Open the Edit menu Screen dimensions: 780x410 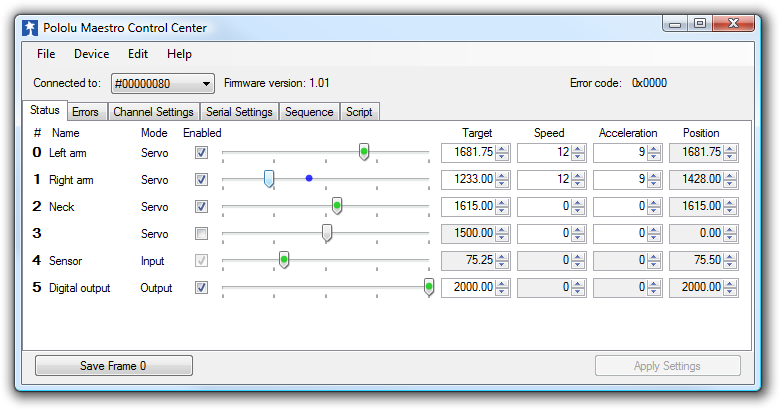click(138, 54)
